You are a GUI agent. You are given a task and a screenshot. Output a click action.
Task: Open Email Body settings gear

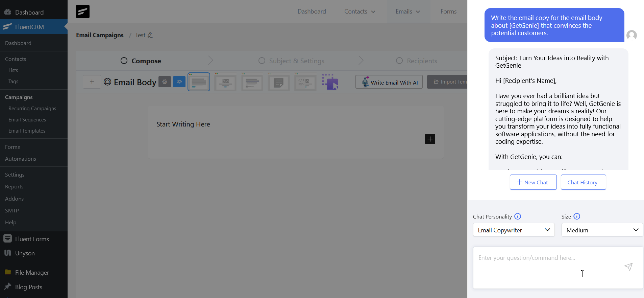pos(165,82)
